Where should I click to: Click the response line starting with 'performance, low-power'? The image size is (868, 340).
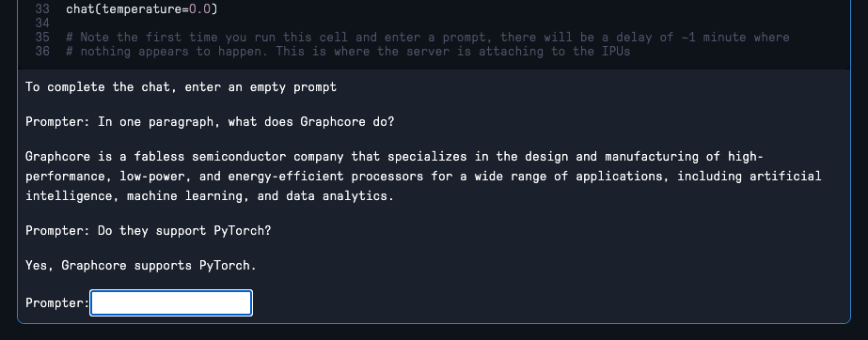click(x=423, y=177)
